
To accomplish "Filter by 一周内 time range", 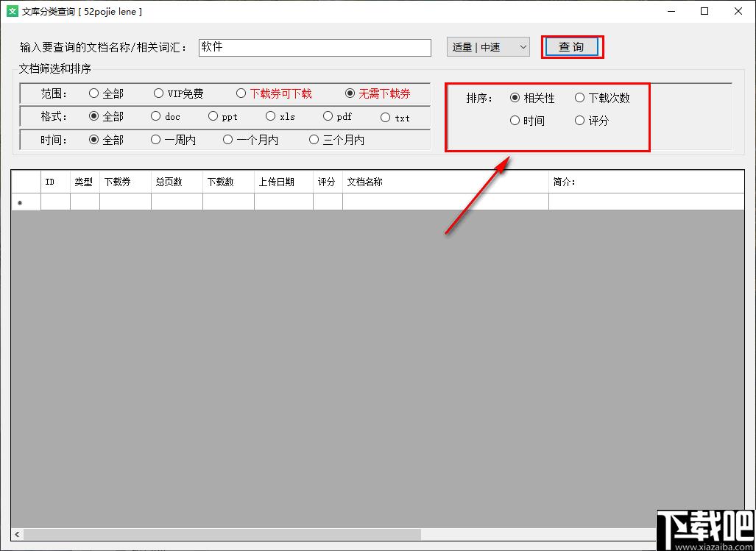I will tap(174, 140).
